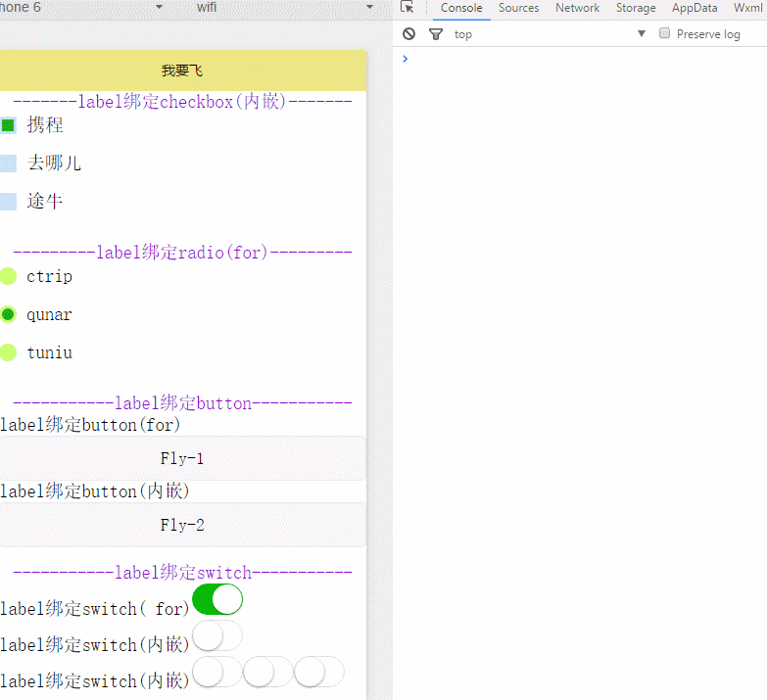This screenshot has width=767, height=700.
Task: Click the console prompt arrow
Action: click(405, 59)
